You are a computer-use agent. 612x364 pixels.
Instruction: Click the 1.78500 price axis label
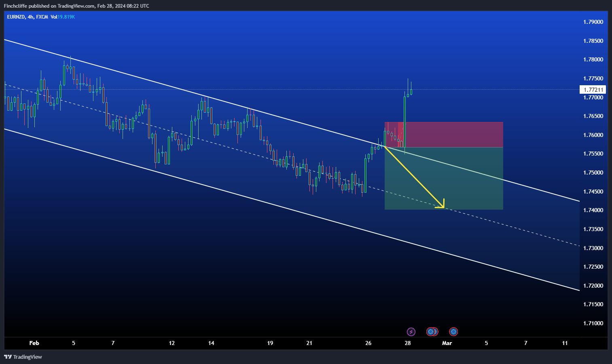[x=593, y=41]
